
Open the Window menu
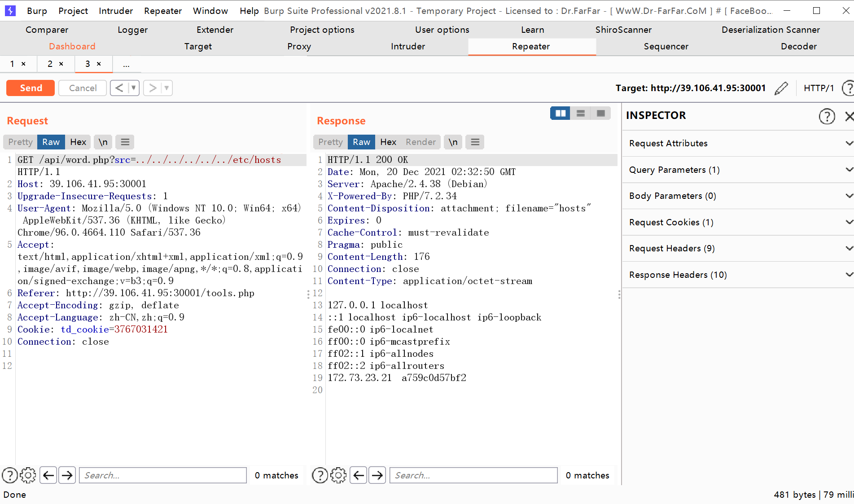coord(210,11)
